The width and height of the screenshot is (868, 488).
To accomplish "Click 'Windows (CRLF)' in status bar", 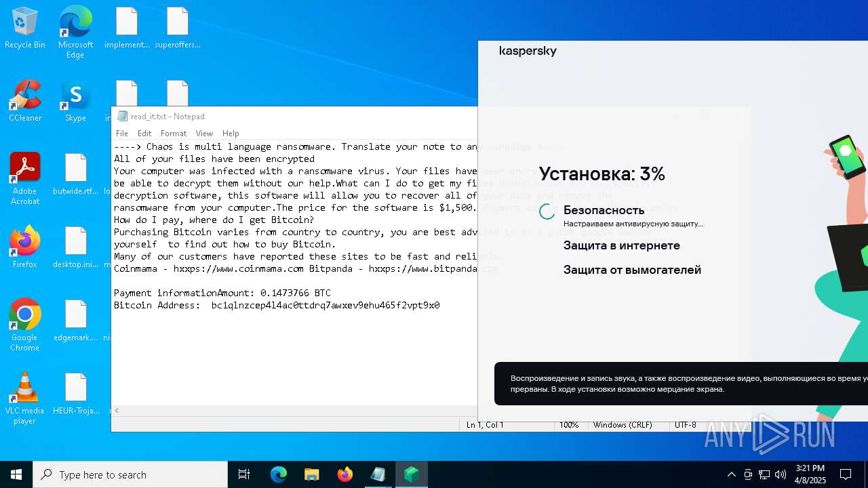I will (x=623, y=425).
